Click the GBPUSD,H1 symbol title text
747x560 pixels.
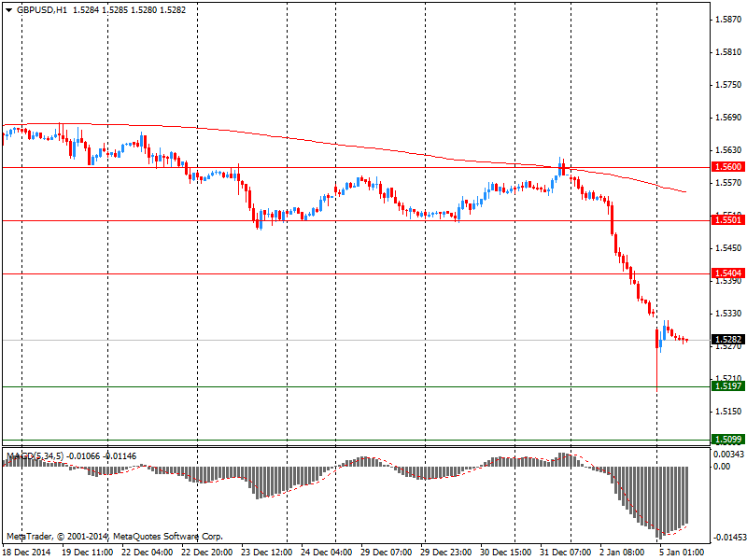tap(41, 10)
